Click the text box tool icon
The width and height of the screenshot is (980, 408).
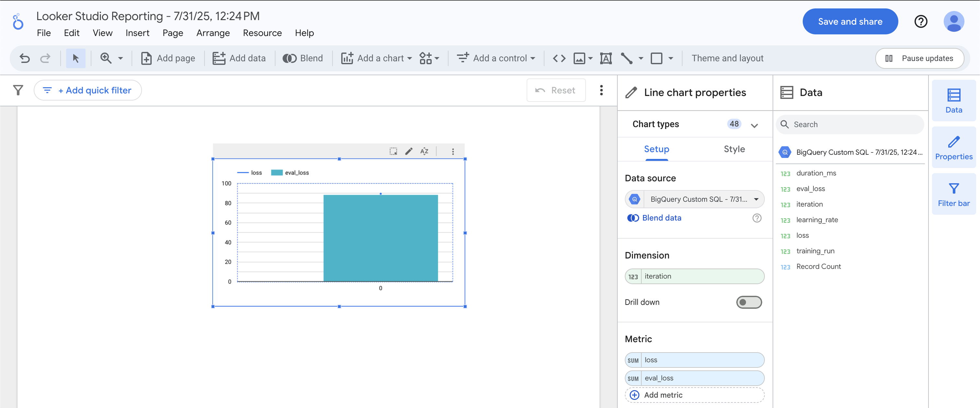click(606, 58)
